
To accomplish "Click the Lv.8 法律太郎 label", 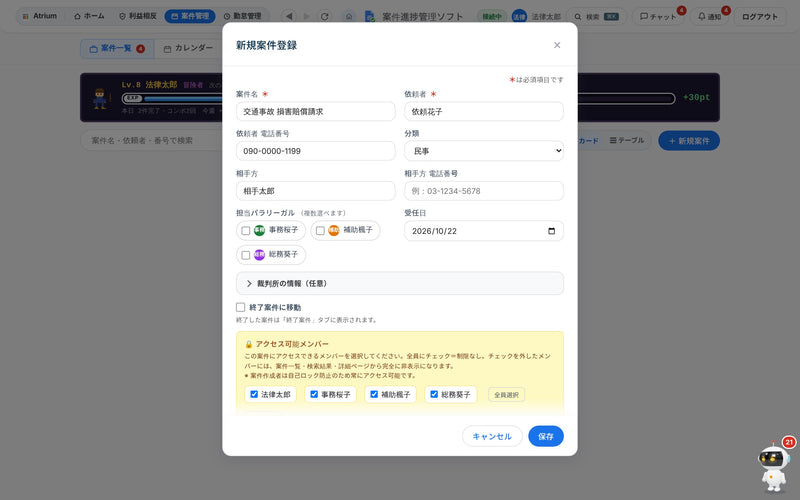I will [149, 85].
